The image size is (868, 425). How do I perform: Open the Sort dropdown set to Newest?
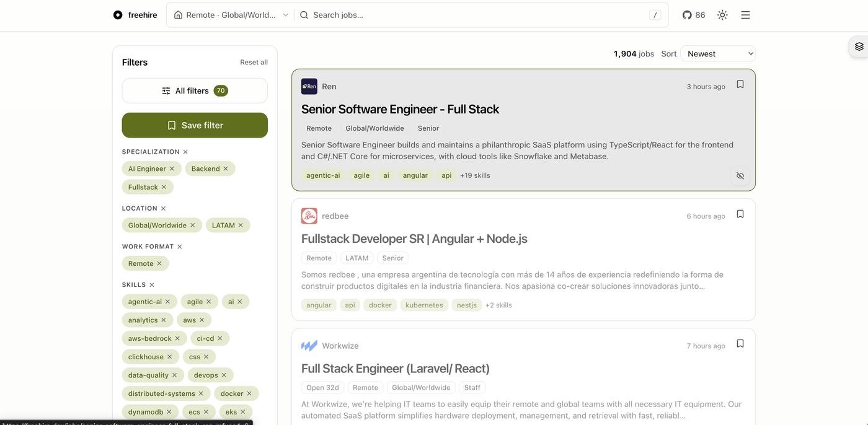(x=718, y=54)
